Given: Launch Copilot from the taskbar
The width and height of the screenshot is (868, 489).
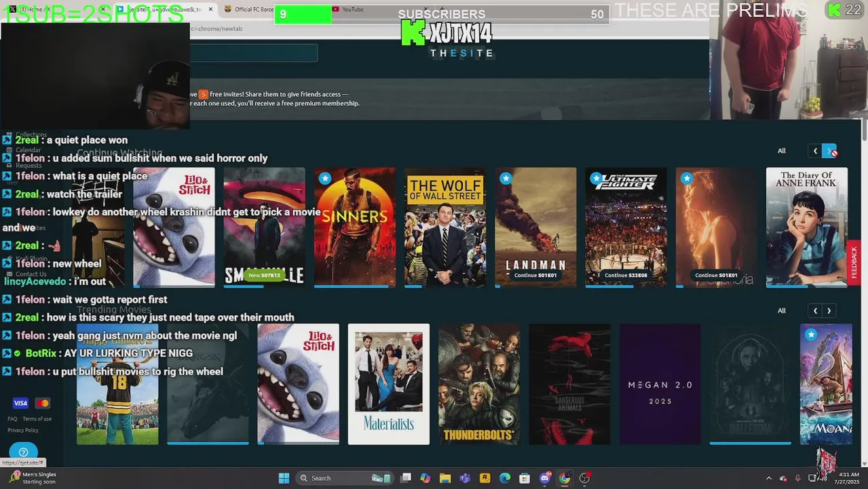Looking at the screenshot, I should 426,478.
